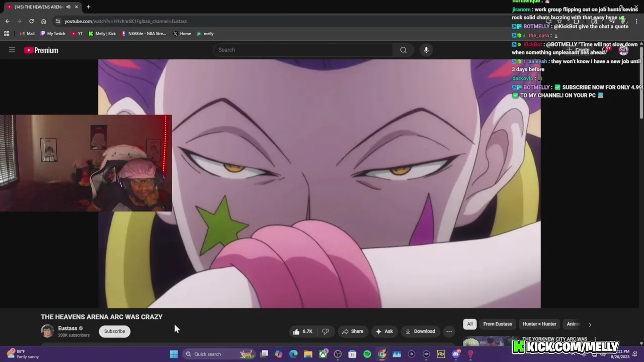Launch Copilot from the taskbar

coord(279,354)
